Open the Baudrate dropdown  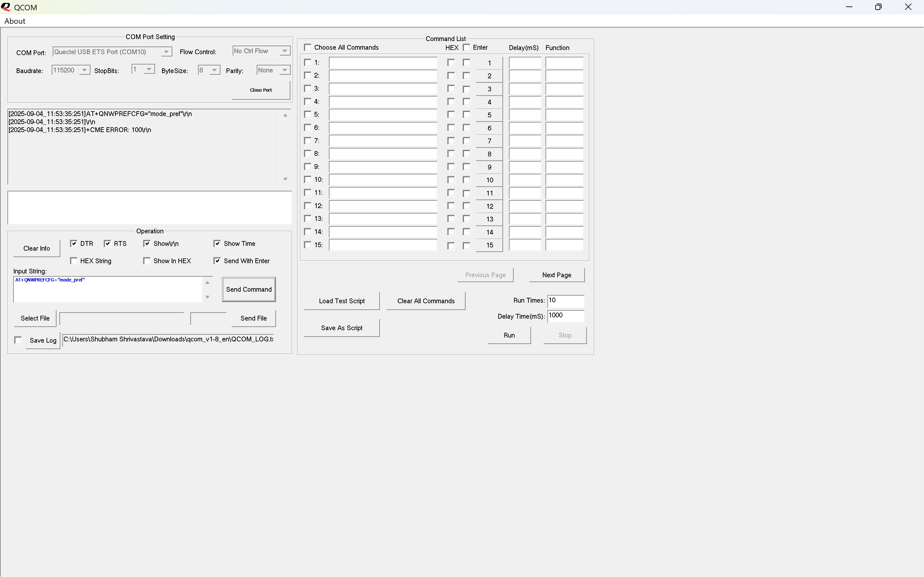coord(84,70)
